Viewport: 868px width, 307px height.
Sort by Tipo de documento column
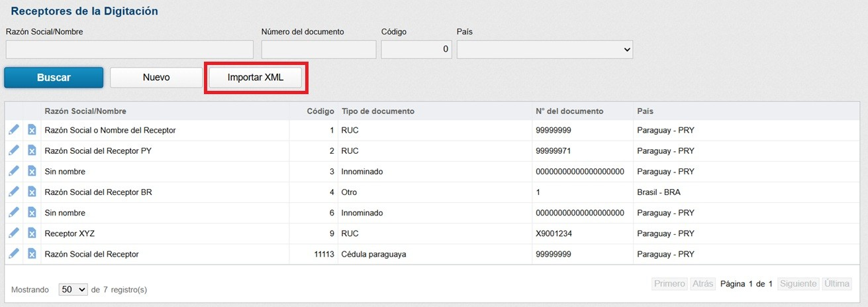pyautogui.click(x=378, y=111)
